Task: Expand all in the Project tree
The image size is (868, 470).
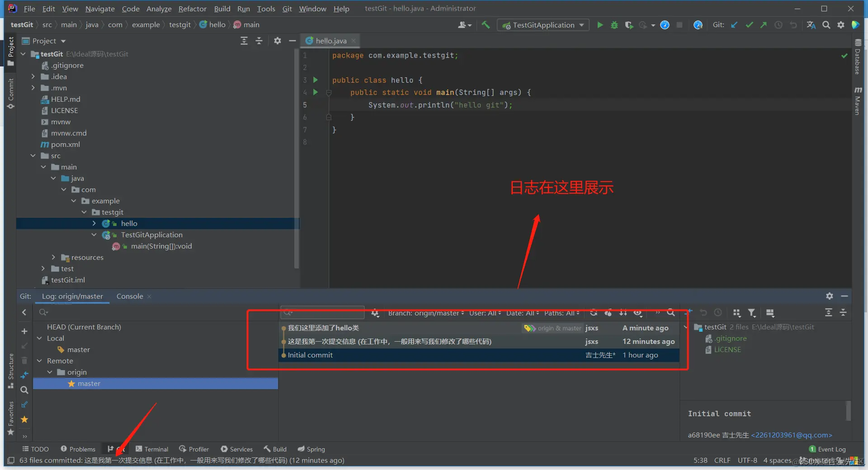Action: 244,41
